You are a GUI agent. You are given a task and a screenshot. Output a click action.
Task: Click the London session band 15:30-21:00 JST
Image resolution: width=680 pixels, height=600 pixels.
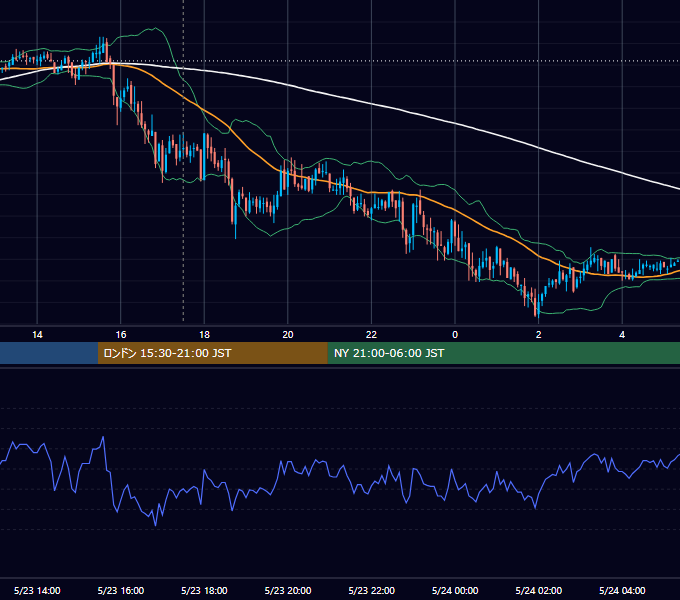click(x=212, y=353)
